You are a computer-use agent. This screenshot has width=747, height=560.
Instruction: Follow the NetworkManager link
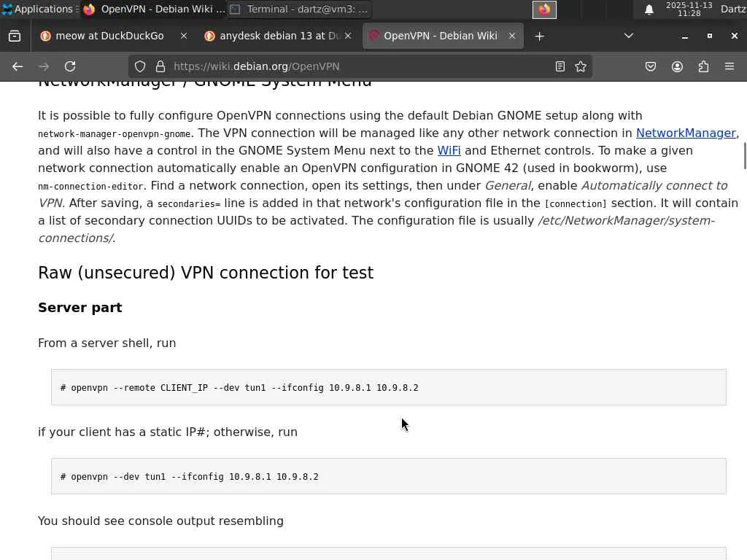click(685, 133)
